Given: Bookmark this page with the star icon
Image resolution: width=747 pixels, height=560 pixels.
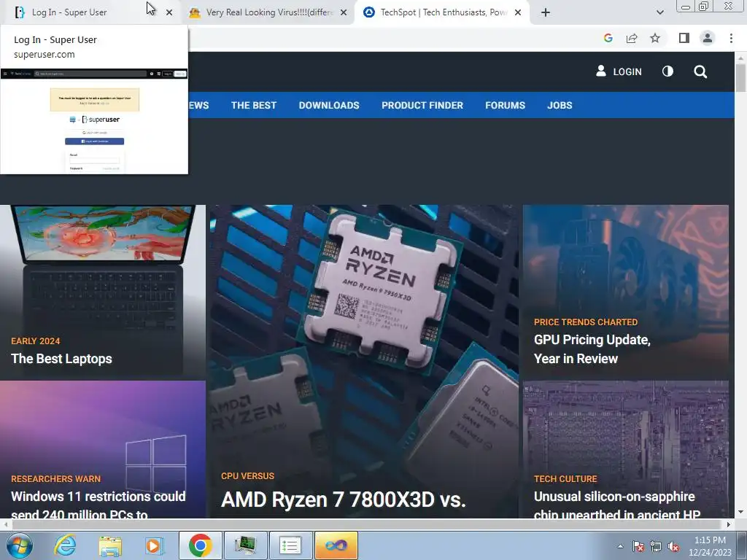Looking at the screenshot, I should 655,38.
